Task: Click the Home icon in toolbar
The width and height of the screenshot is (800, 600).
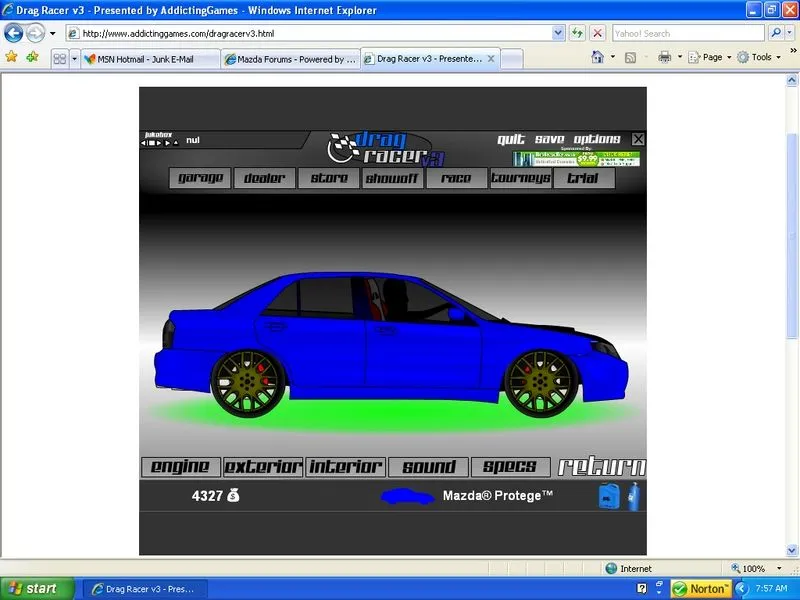Action: click(x=597, y=58)
